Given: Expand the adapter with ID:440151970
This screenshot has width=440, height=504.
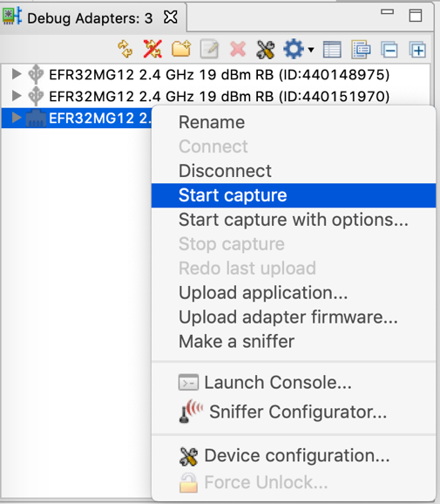Looking at the screenshot, I should point(16,95).
